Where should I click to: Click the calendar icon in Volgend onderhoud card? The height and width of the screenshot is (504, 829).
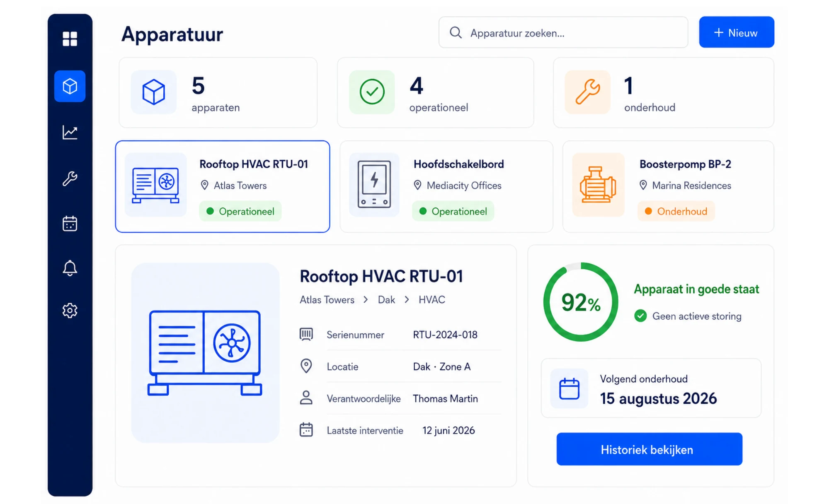(x=569, y=388)
